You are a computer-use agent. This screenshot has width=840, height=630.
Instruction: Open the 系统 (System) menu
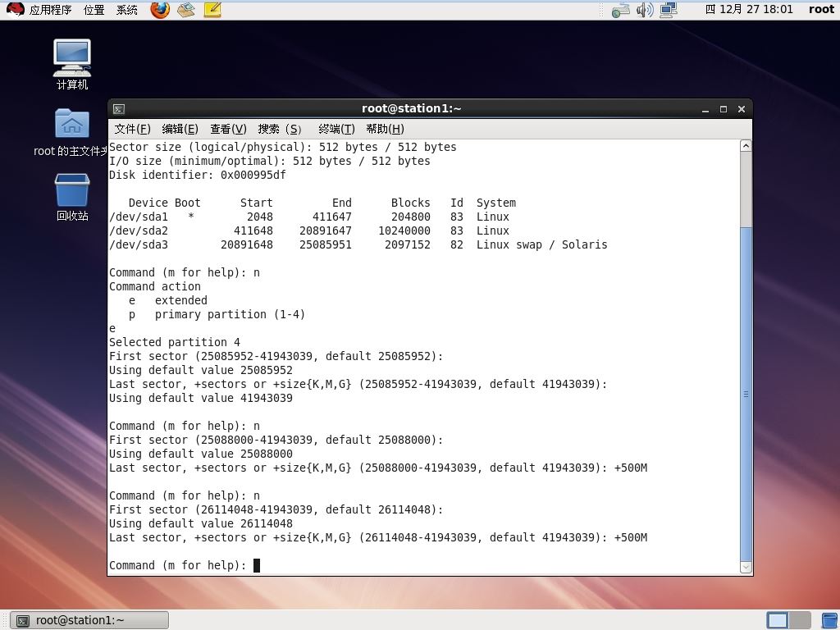(127, 10)
